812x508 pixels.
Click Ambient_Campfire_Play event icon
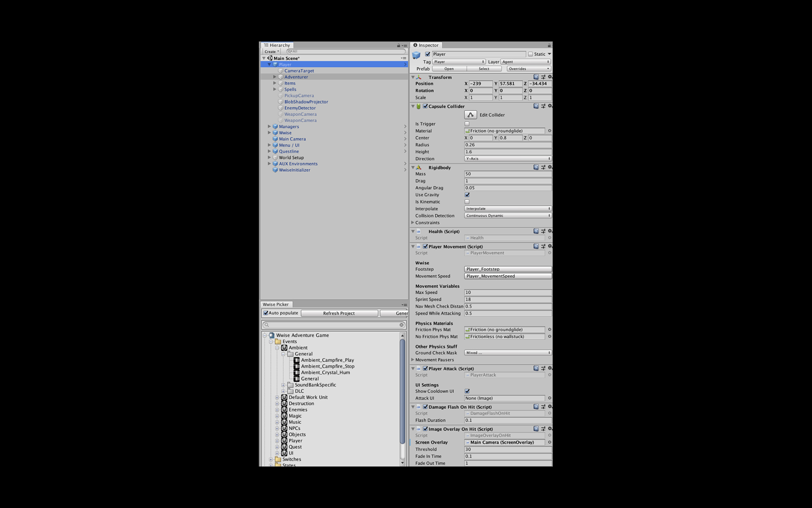coord(297,360)
